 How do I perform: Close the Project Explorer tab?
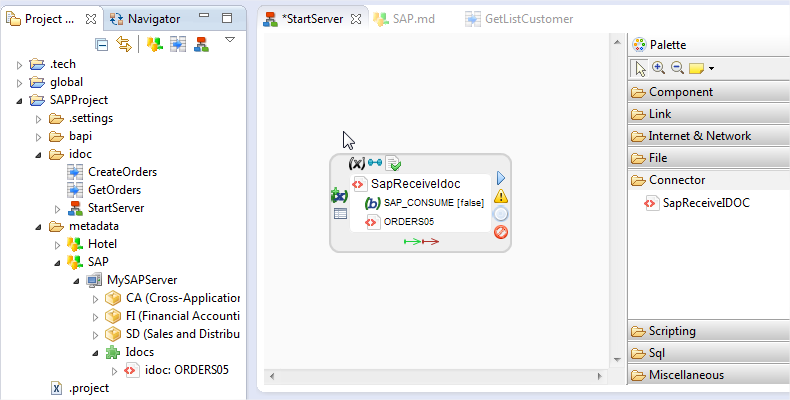tap(91, 19)
